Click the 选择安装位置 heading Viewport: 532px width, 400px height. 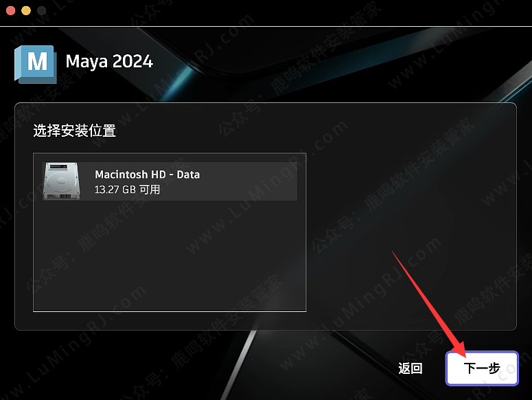[75, 131]
